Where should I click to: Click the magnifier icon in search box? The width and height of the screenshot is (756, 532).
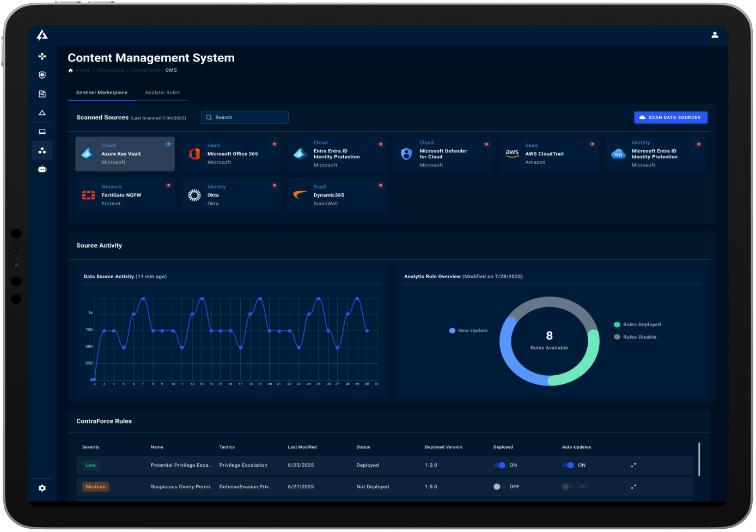(209, 118)
